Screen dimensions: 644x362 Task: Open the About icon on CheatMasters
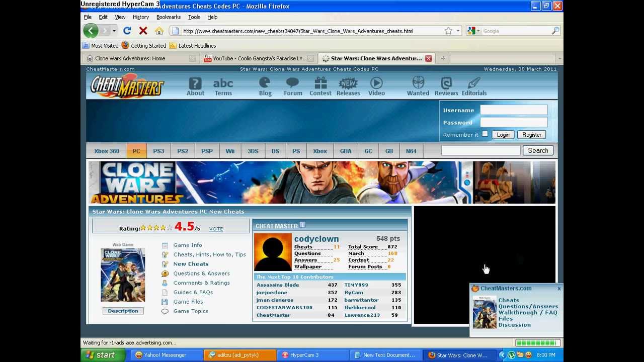point(195,86)
